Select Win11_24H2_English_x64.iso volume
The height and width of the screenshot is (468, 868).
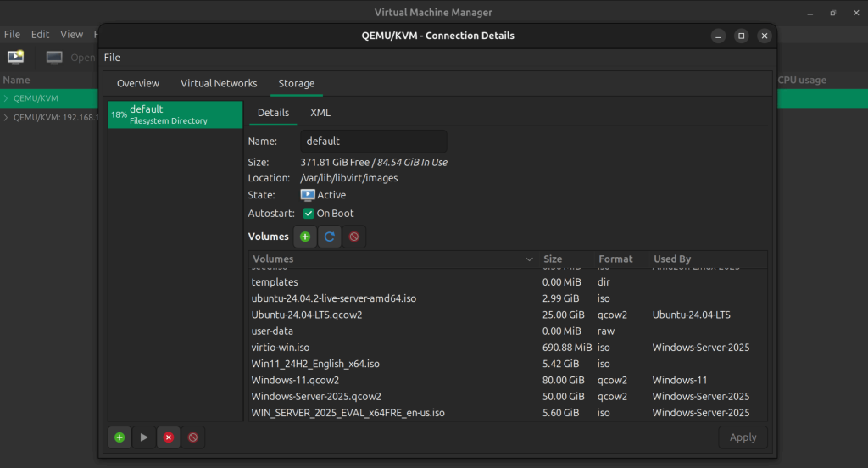509,364
